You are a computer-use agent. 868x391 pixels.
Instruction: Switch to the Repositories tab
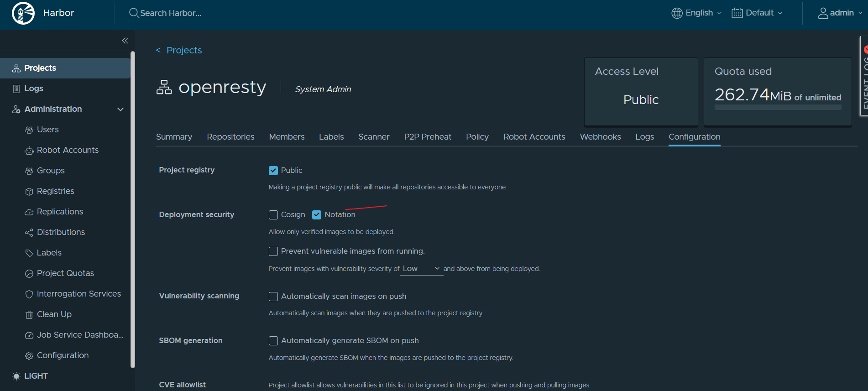[230, 137]
